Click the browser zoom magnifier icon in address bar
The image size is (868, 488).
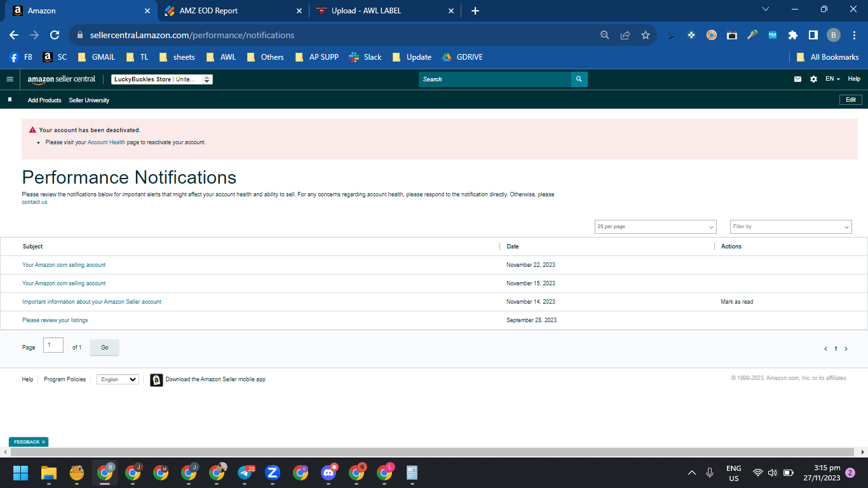605,36
